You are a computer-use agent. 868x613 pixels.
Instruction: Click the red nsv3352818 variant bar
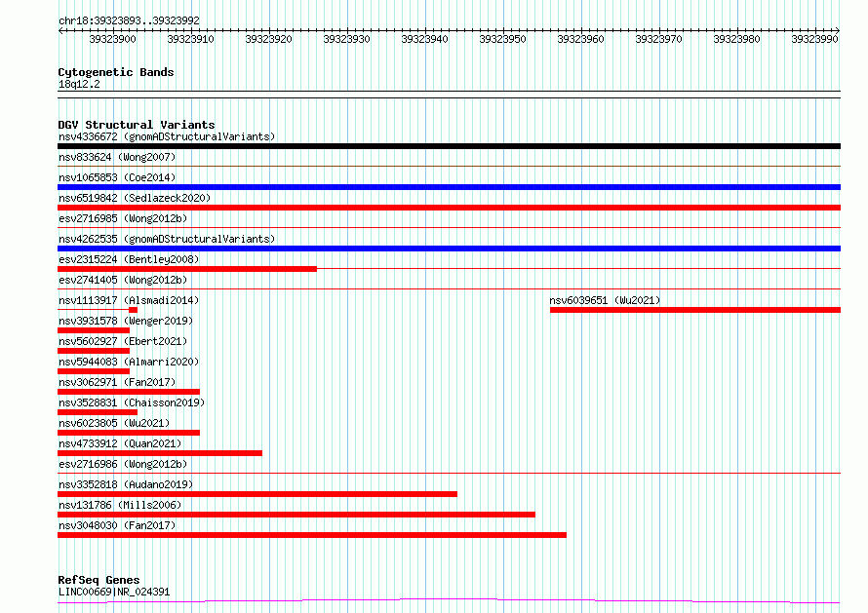pos(257,494)
